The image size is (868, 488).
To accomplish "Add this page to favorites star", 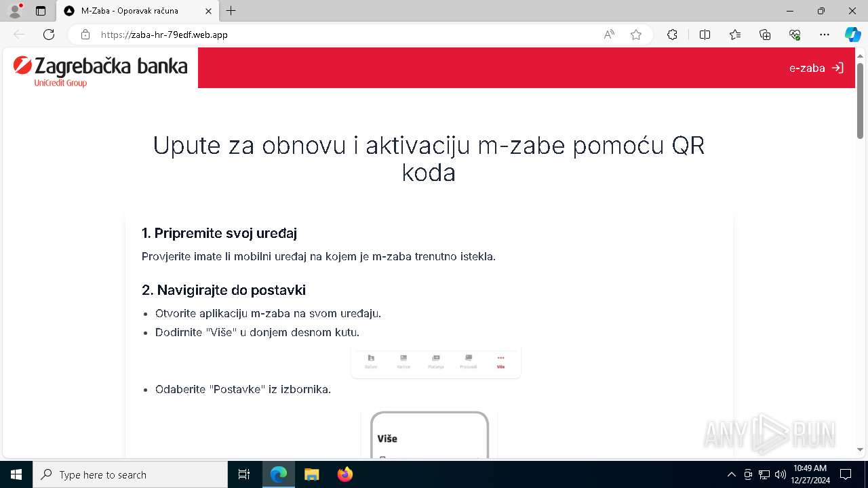I will pyautogui.click(x=636, y=35).
